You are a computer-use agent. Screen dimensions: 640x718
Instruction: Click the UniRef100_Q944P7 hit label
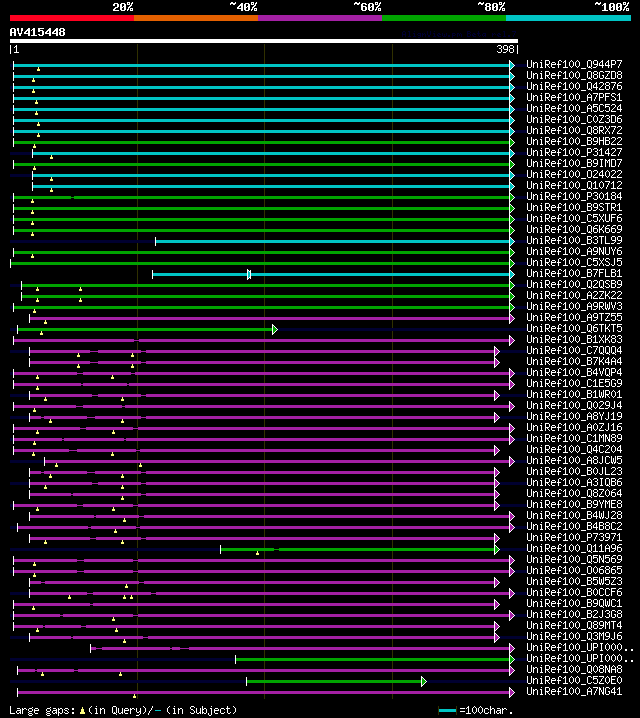coord(574,65)
